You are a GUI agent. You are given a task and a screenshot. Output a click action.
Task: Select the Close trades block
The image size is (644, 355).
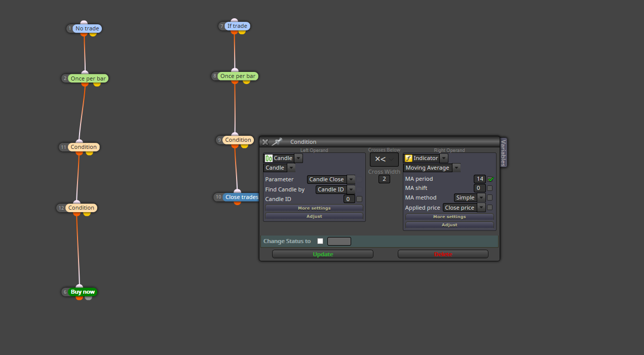click(x=241, y=197)
